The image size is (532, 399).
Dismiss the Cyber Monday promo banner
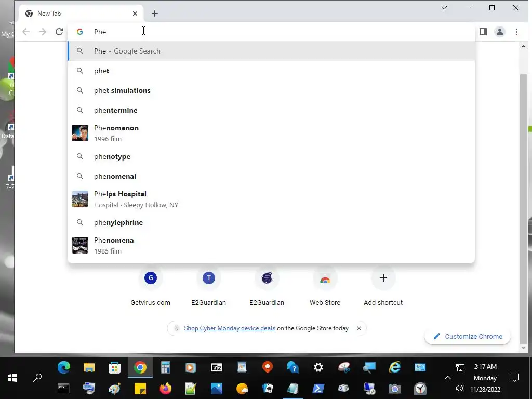coord(359,328)
